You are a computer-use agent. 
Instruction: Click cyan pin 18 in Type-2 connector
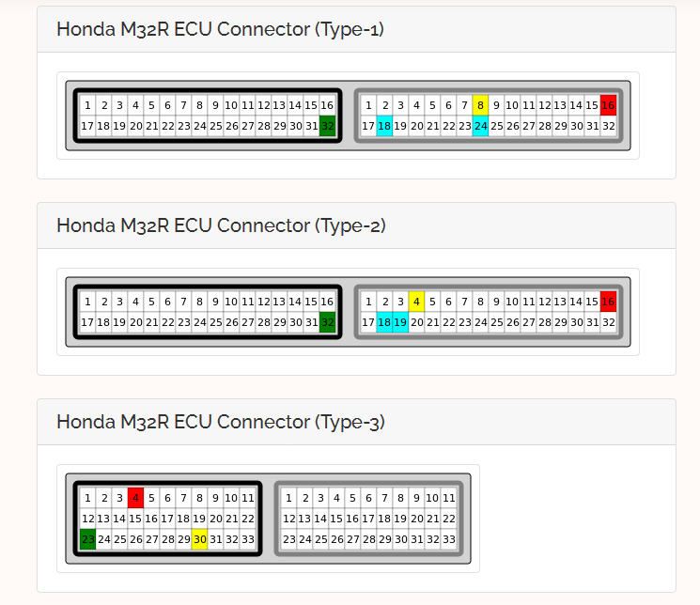pos(384,322)
